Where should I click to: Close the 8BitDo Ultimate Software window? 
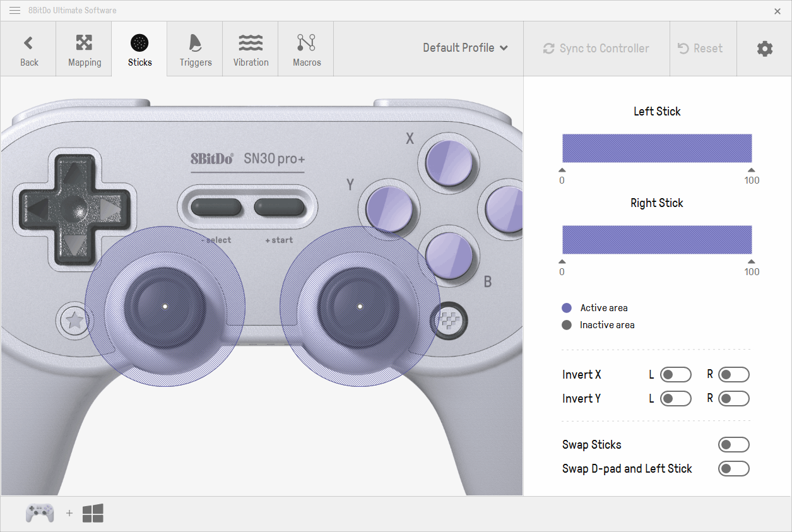pyautogui.click(x=777, y=11)
